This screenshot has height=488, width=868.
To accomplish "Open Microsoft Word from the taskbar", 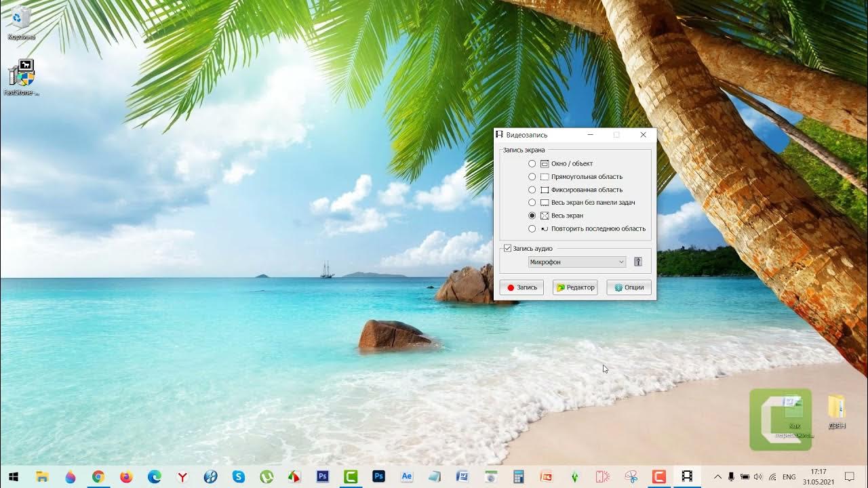I will 463,476.
